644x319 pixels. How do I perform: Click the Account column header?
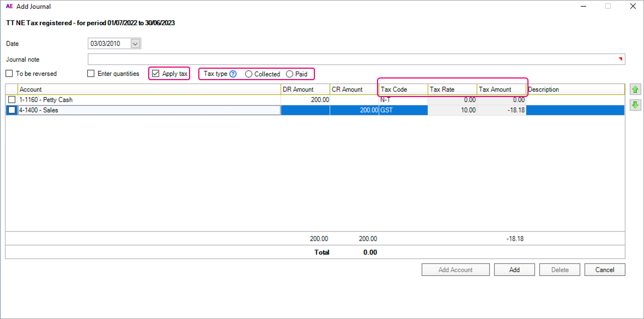149,89
